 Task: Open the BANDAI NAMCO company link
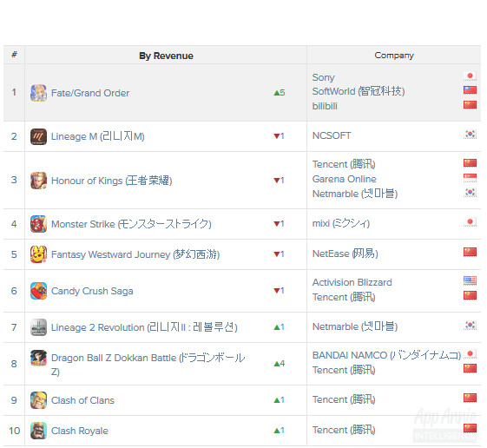pyautogui.click(x=386, y=355)
